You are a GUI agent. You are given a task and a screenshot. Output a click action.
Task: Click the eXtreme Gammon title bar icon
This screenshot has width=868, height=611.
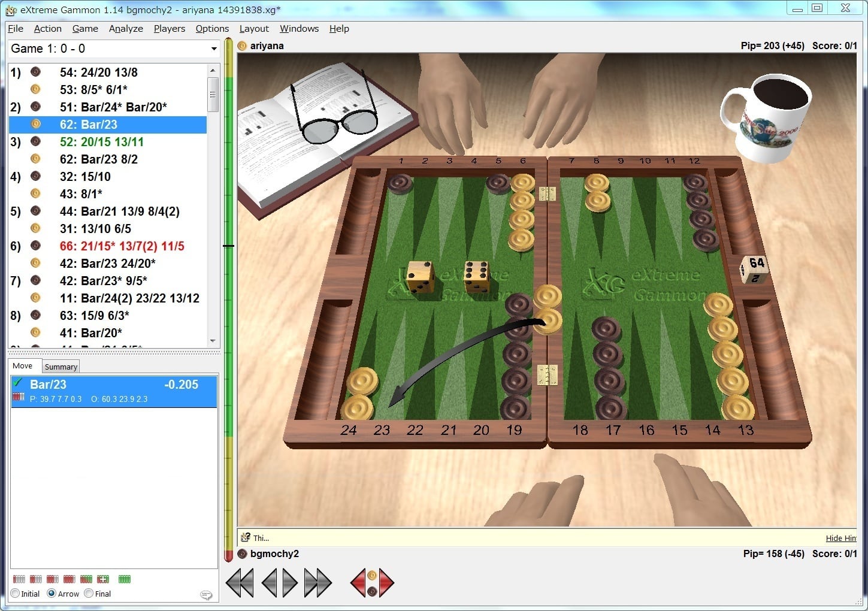click(10, 10)
